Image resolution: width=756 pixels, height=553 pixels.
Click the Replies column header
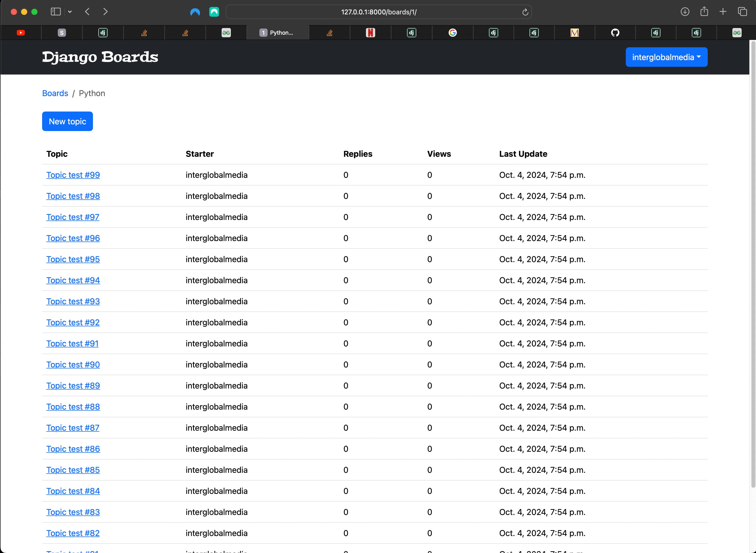click(358, 154)
